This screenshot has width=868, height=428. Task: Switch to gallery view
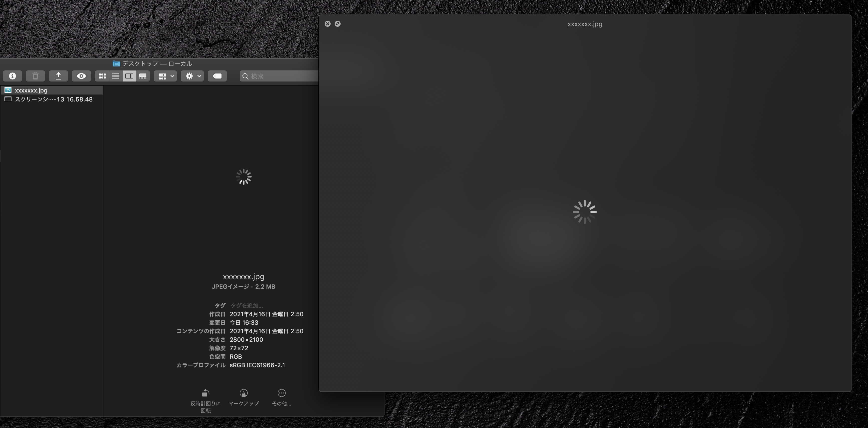(143, 76)
